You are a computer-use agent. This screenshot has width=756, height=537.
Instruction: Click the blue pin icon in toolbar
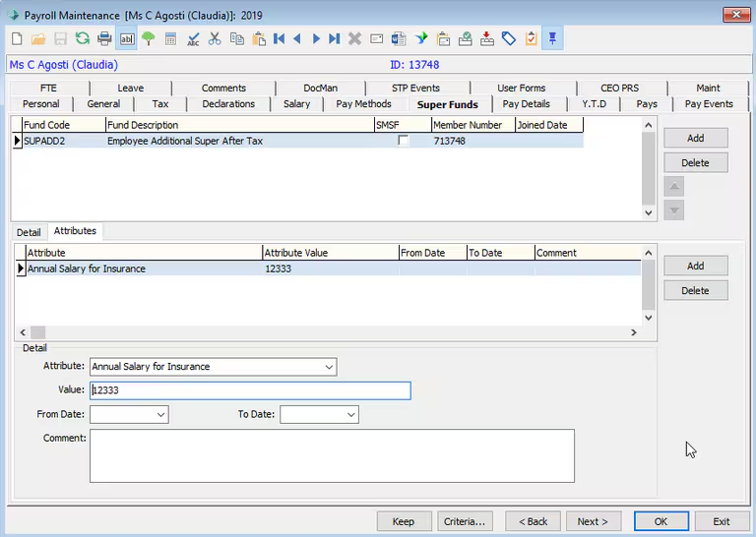click(553, 38)
